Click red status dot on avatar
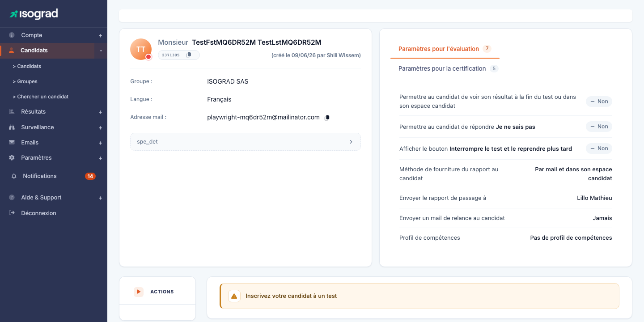The width and height of the screenshot is (644, 322). [x=148, y=57]
